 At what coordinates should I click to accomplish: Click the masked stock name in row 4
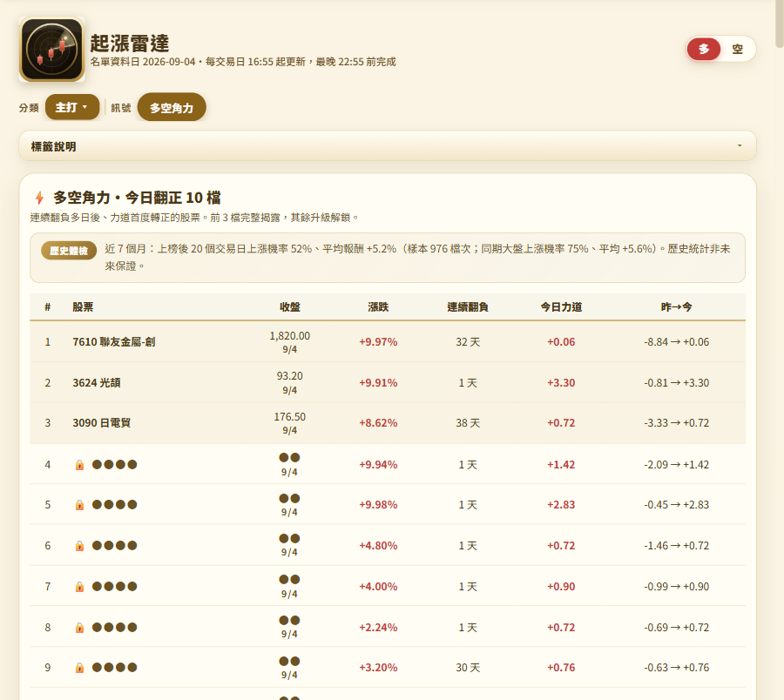click(x=114, y=465)
